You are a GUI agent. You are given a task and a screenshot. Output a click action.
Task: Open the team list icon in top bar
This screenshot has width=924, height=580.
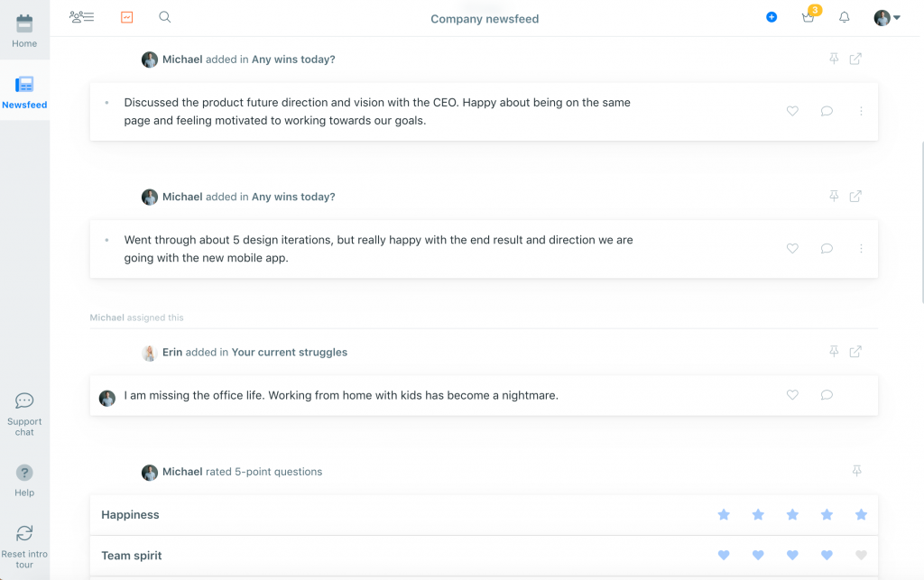click(x=81, y=17)
